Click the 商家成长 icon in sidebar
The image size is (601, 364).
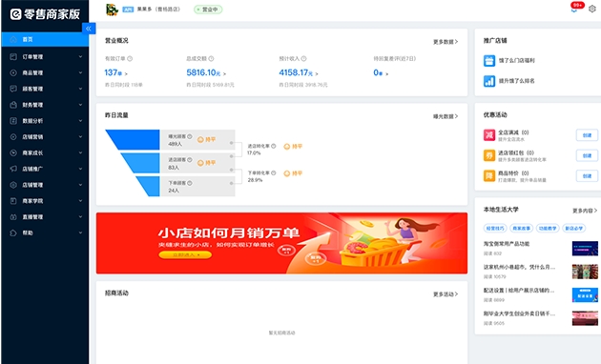point(13,152)
